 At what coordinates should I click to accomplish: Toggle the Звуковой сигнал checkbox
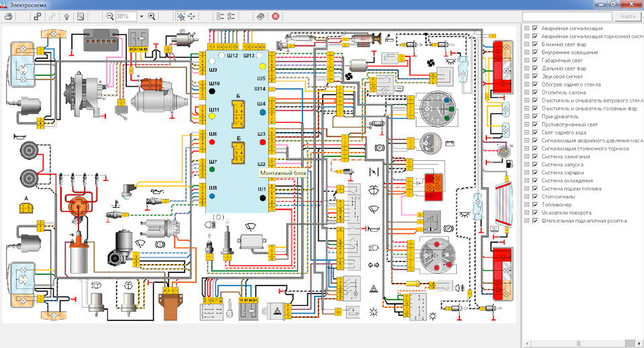(535, 76)
